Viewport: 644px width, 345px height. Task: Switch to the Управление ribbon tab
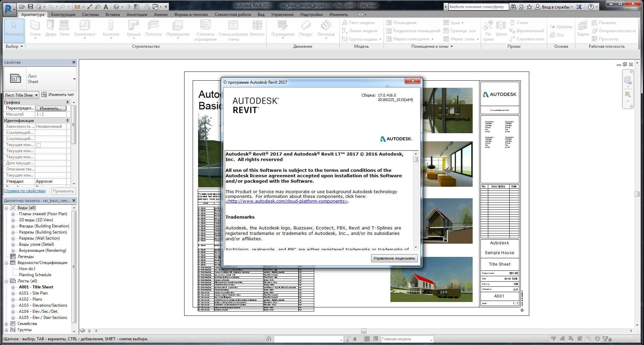(282, 15)
